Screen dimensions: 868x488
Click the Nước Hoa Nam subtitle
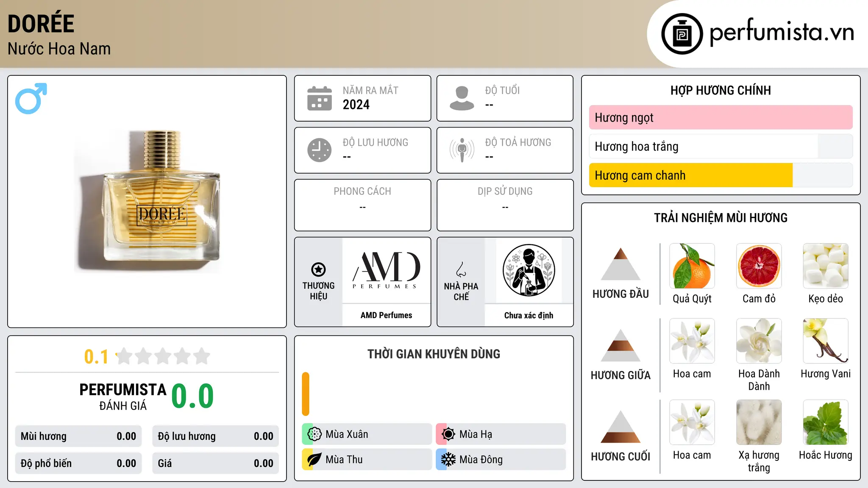59,49
